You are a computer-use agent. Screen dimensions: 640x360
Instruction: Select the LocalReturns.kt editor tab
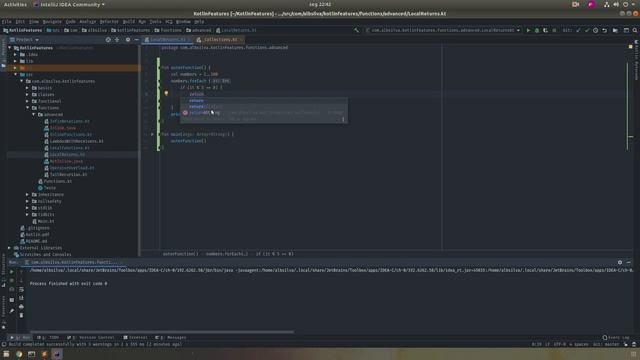[167, 40]
